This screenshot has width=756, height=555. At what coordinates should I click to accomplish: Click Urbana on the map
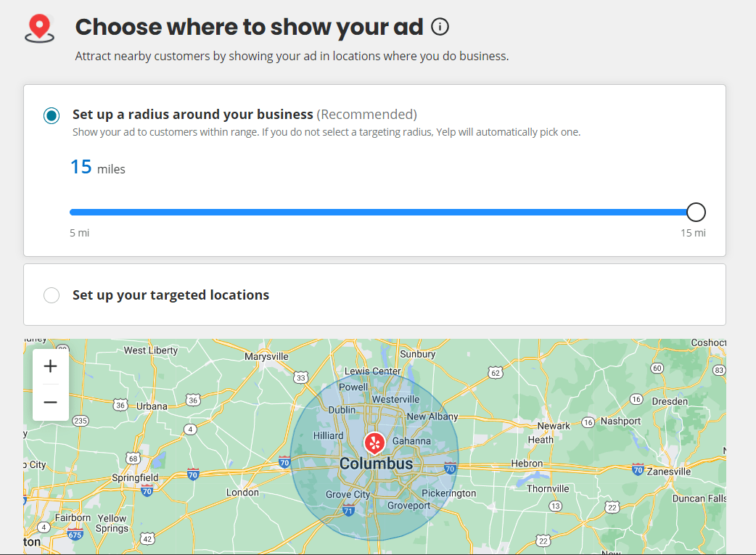click(152, 406)
